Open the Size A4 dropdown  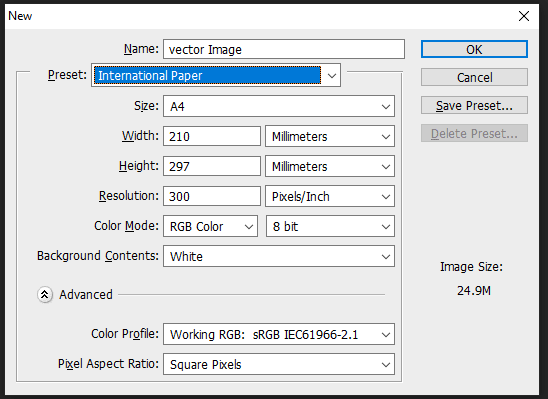279,106
